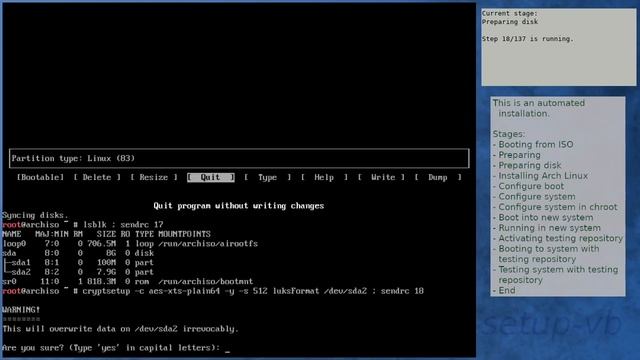
Task: Click the '- End' stage entry
Action: [504, 291]
